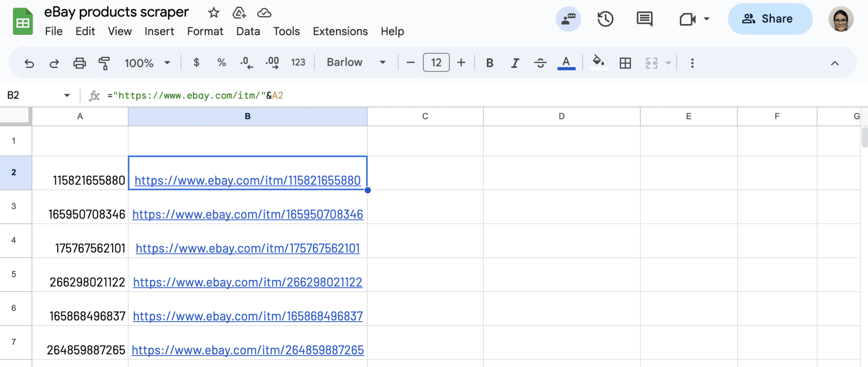This screenshot has width=868, height=367.
Task: Open the 123 more formats menu
Action: click(298, 63)
